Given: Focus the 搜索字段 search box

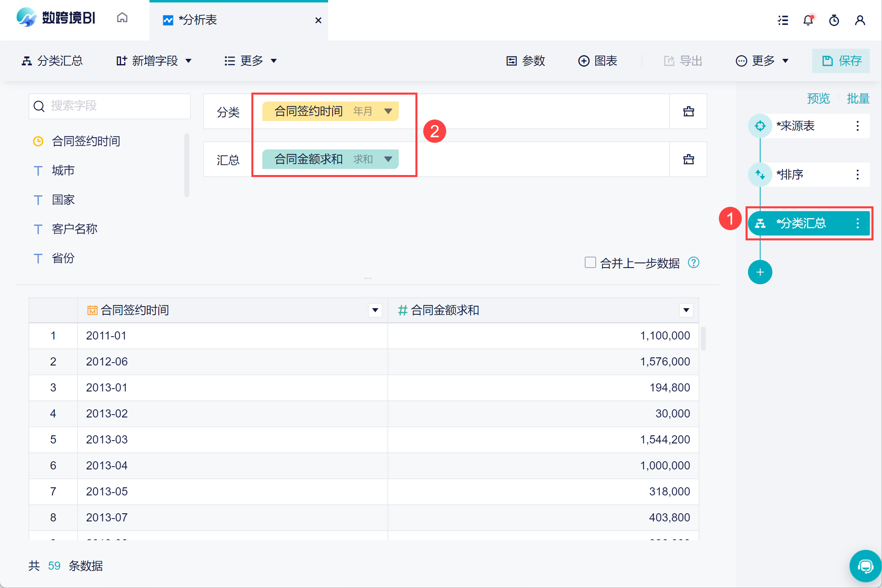Looking at the screenshot, I should tap(110, 106).
